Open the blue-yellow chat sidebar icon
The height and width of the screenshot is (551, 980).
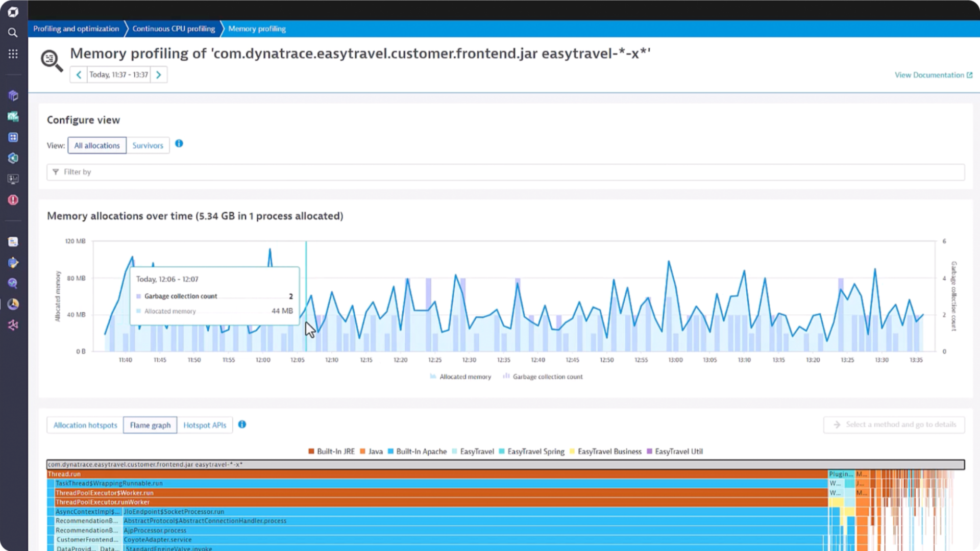pyautogui.click(x=13, y=263)
